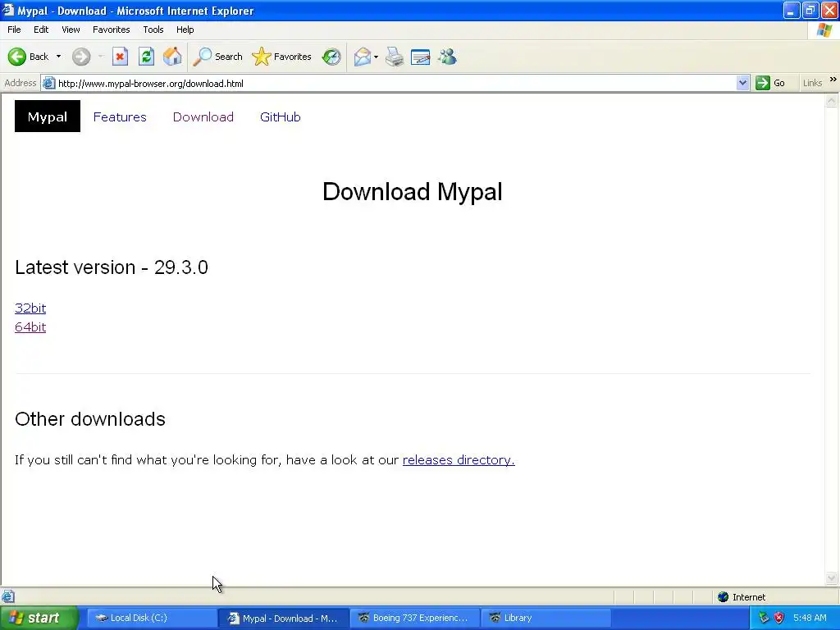Click the Safely Remove Hardware tray icon
Image resolution: width=840 pixels, height=630 pixels.
click(764, 618)
